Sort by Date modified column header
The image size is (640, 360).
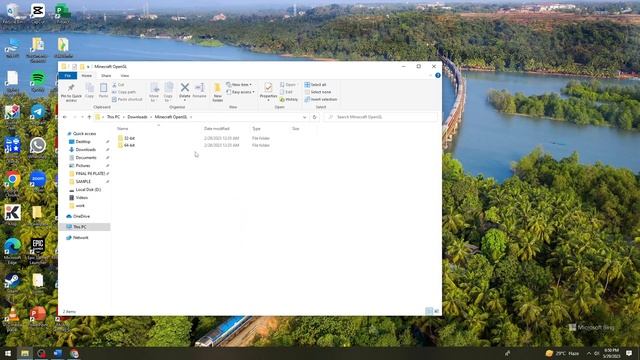coord(225,129)
